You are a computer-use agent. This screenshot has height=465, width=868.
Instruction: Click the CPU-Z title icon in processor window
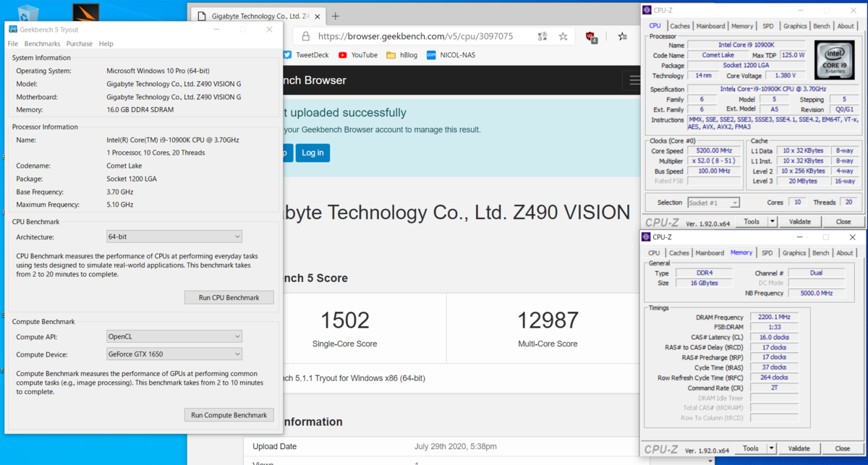[x=646, y=9]
